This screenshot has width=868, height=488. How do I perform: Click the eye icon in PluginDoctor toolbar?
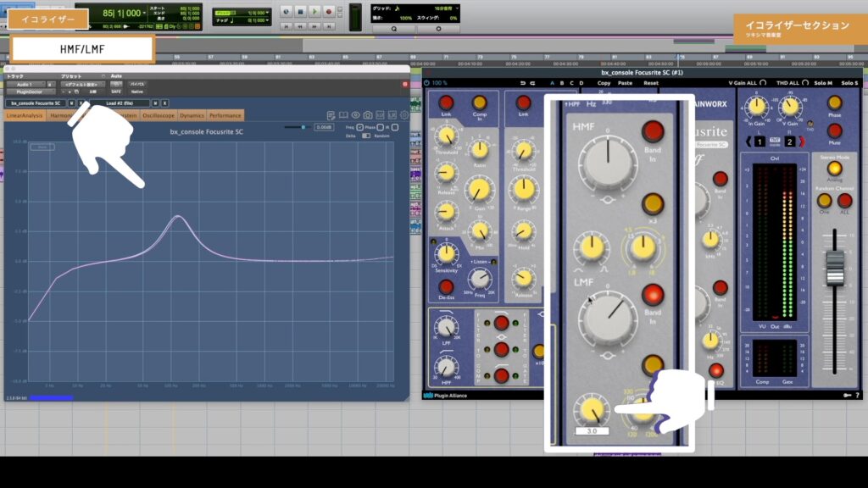coord(355,115)
